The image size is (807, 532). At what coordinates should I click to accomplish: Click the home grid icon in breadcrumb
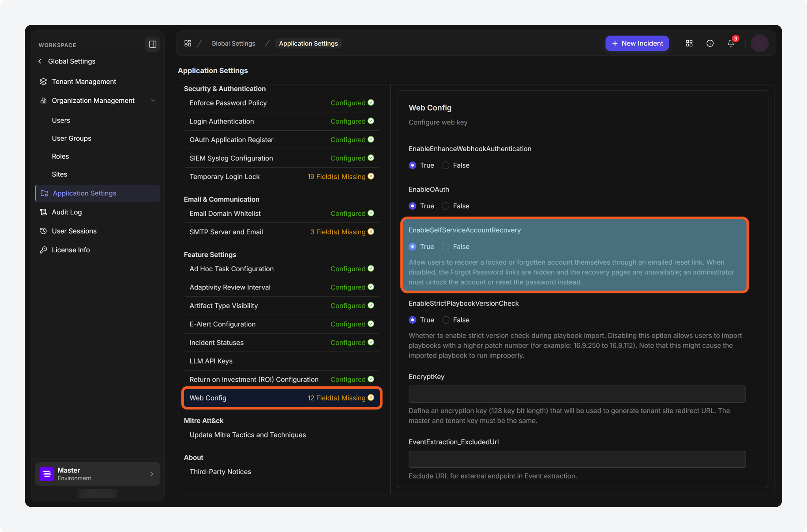[x=188, y=43]
